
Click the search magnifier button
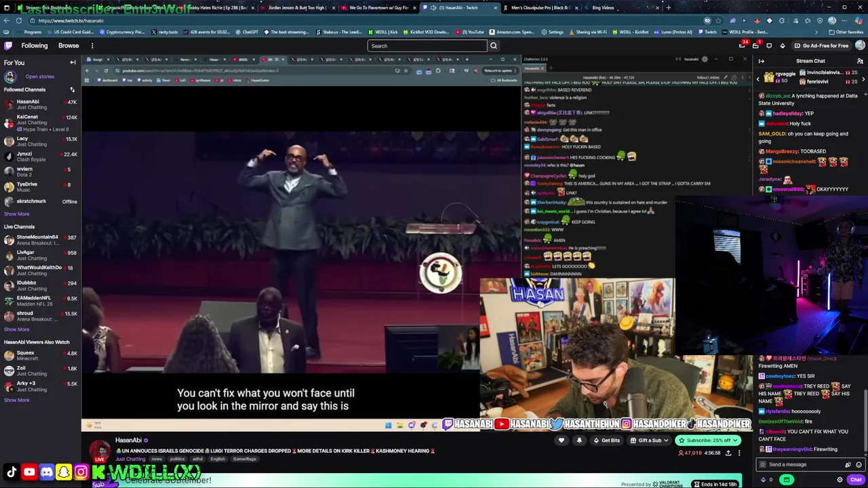point(494,45)
